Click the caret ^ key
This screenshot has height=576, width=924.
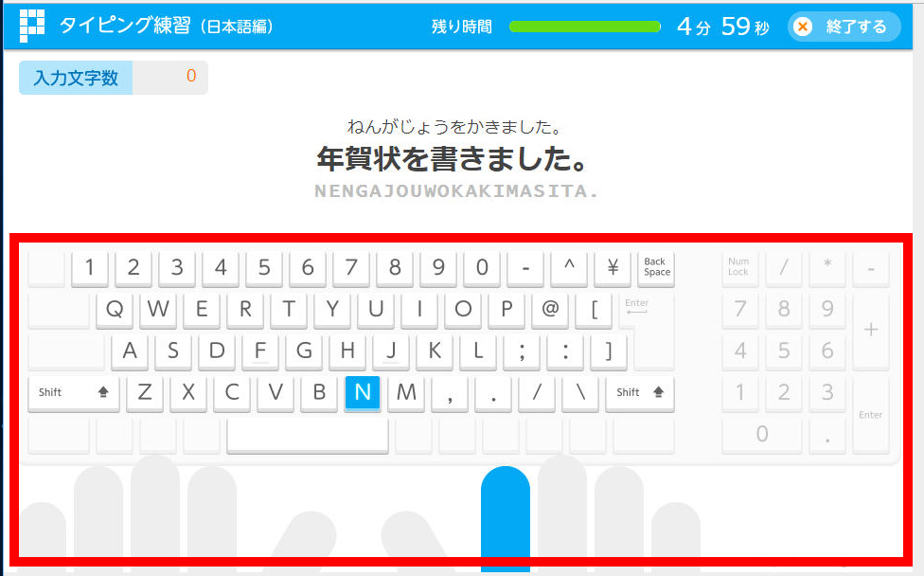(x=569, y=268)
